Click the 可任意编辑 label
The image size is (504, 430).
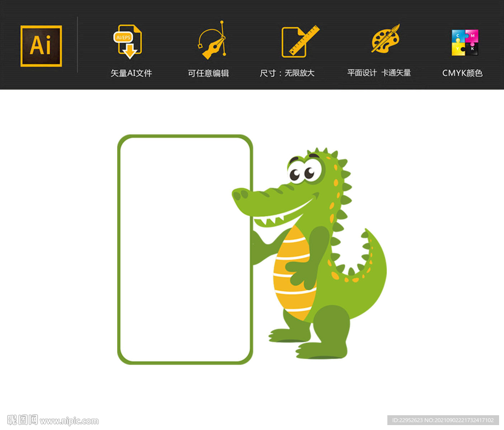[208, 73]
